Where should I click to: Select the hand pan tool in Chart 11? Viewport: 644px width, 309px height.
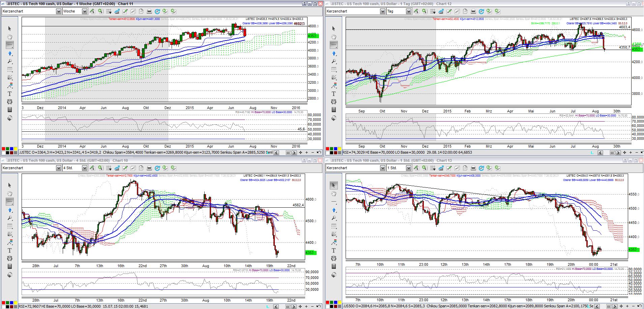pos(10,37)
